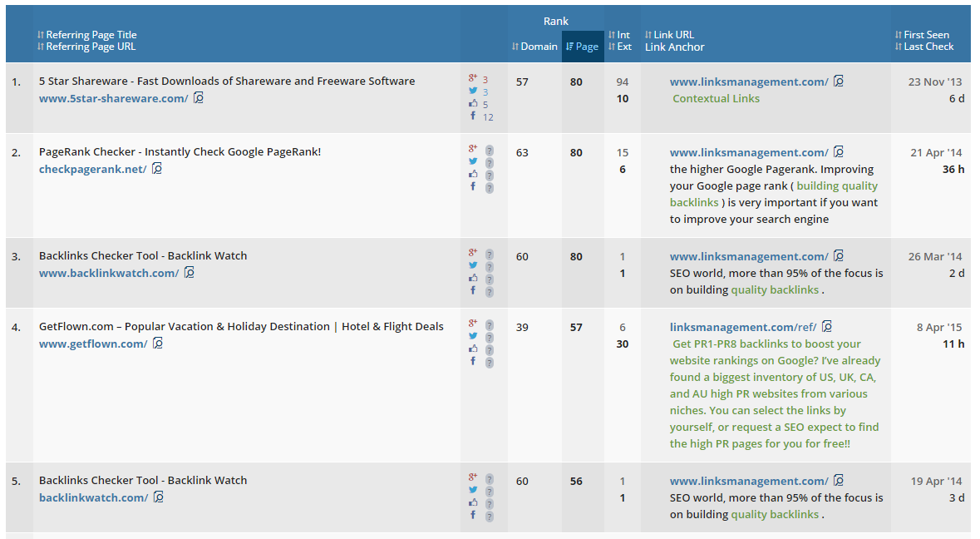Screen dimensions: 980x539
Task: Click quality backlinks anchor in row 5
Action: 775,515
